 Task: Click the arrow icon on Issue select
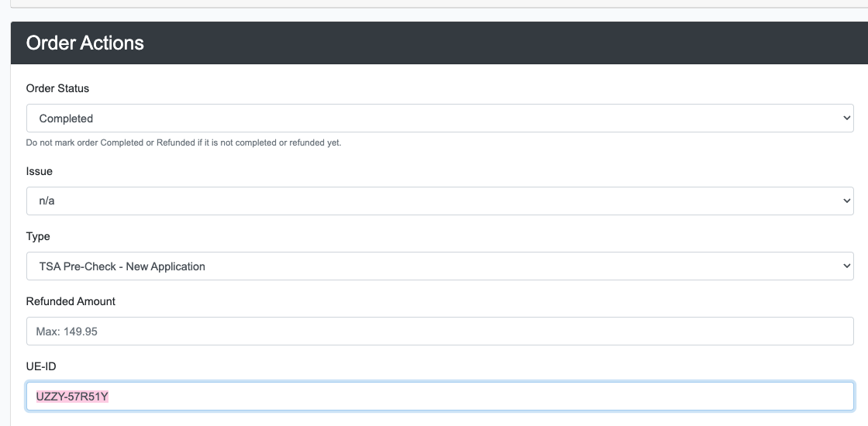tap(846, 201)
